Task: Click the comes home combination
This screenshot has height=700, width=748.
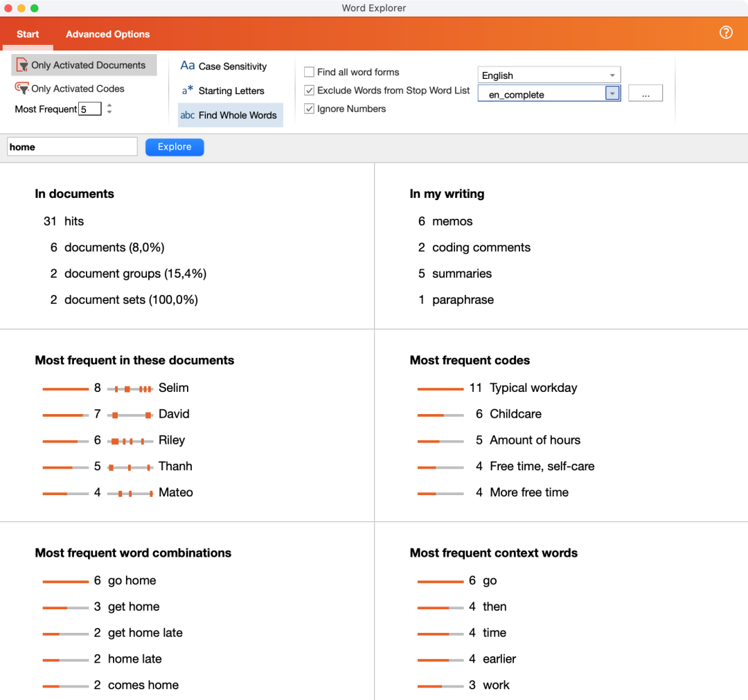Action: 143,685
